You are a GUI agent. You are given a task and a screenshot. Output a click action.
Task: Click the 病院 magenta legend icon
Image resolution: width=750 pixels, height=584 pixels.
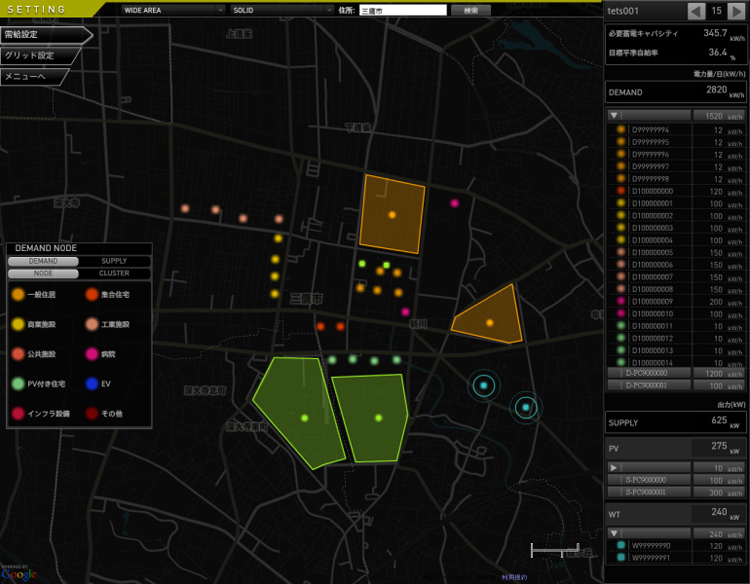[x=91, y=354]
